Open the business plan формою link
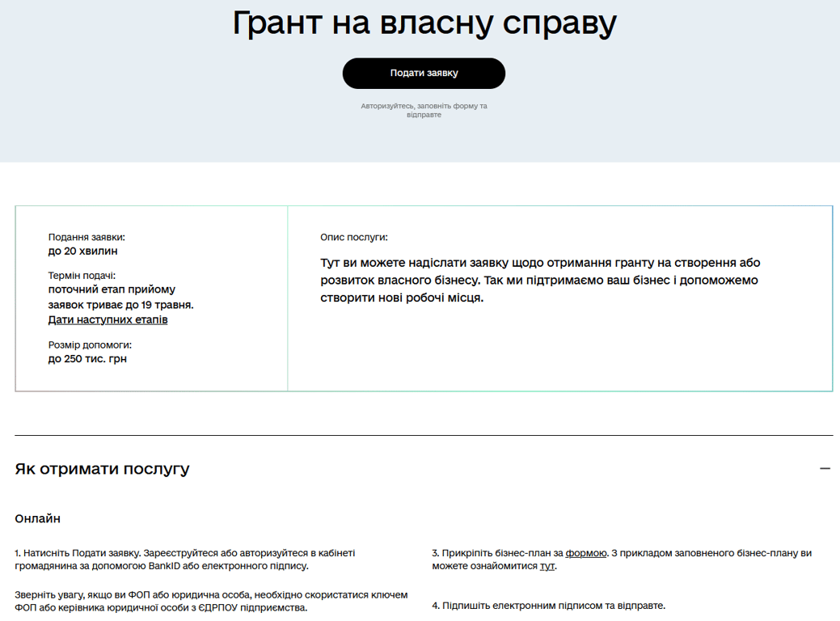Screen dimensions: 840x621 tap(586, 553)
